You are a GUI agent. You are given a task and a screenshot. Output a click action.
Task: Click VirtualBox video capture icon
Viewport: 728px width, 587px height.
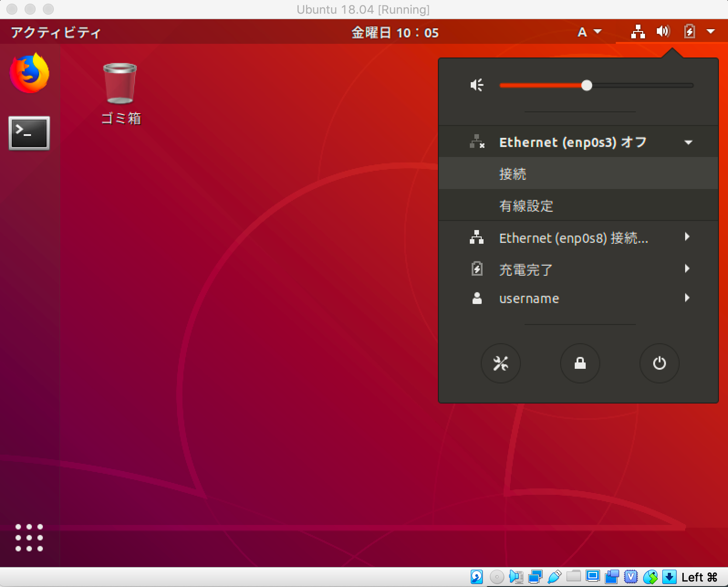612,577
